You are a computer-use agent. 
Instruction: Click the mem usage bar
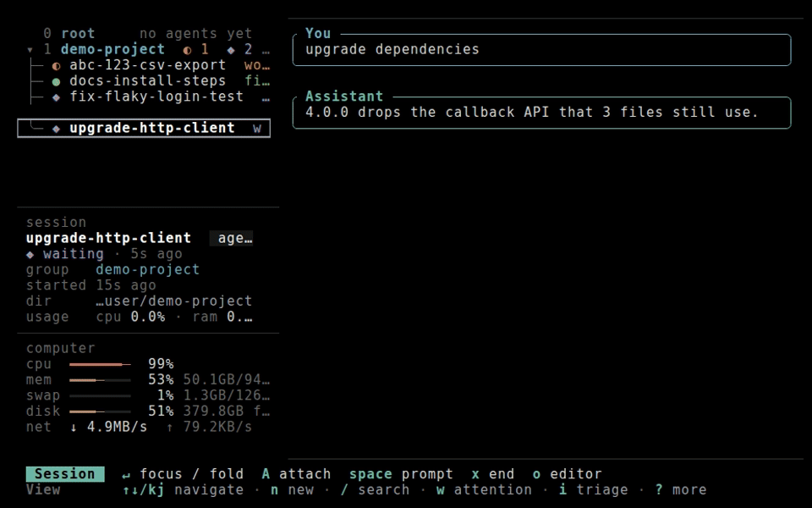coord(100,380)
